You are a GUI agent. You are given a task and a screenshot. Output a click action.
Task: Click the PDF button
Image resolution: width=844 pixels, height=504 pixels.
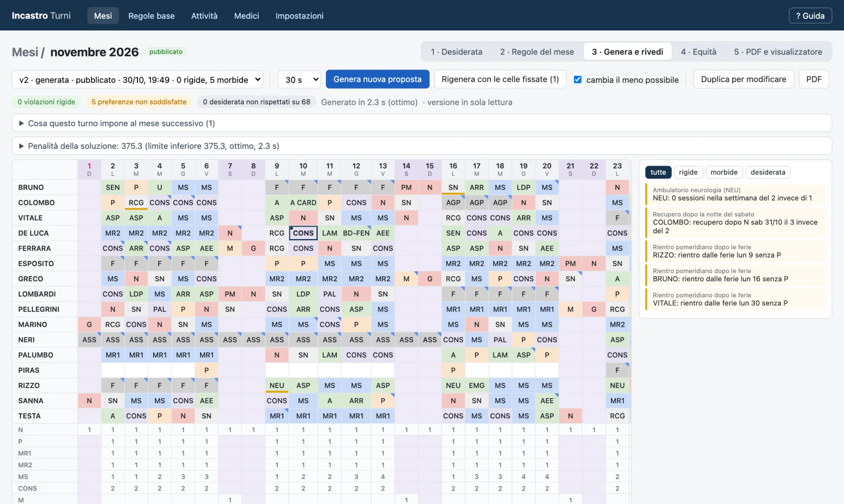click(x=814, y=79)
